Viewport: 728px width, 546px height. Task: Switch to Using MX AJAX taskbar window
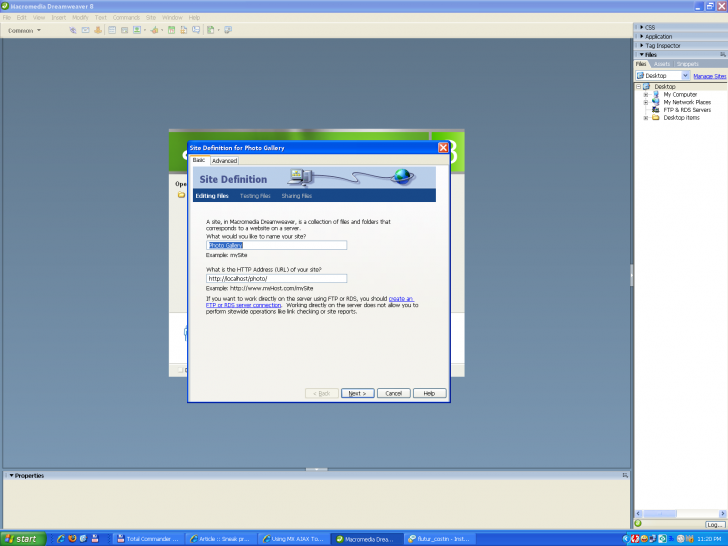[x=293, y=539]
